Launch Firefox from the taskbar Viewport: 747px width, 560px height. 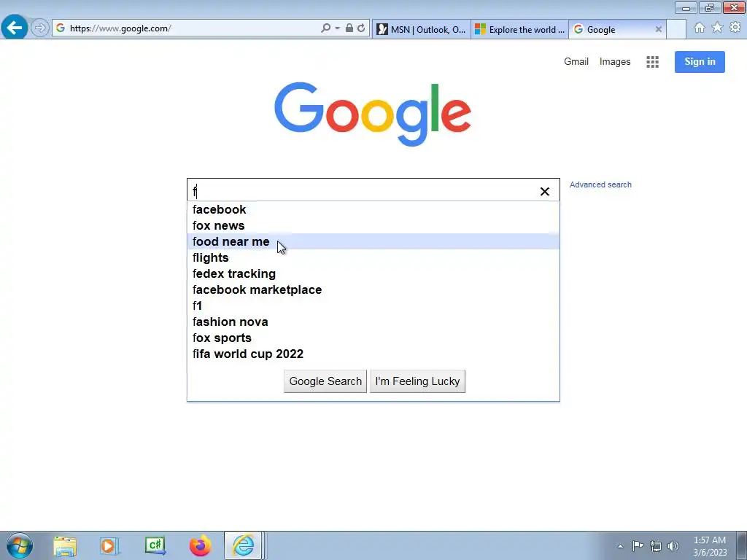200,546
